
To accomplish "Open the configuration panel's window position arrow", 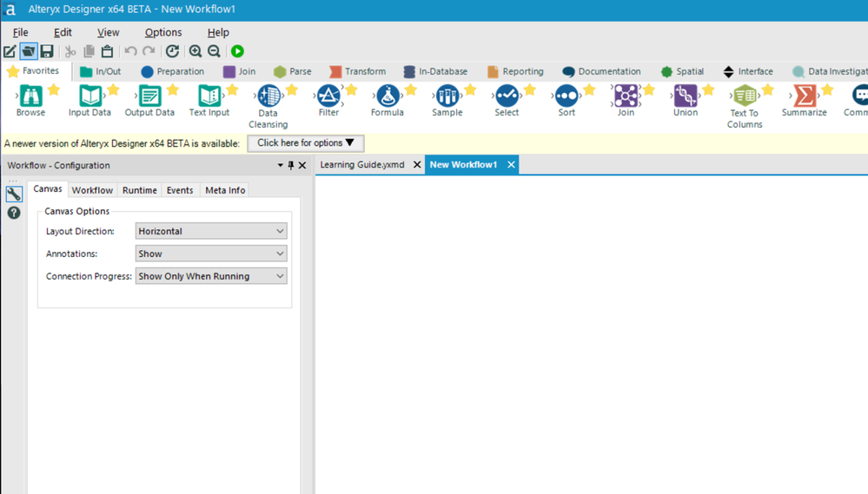I will coord(280,166).
